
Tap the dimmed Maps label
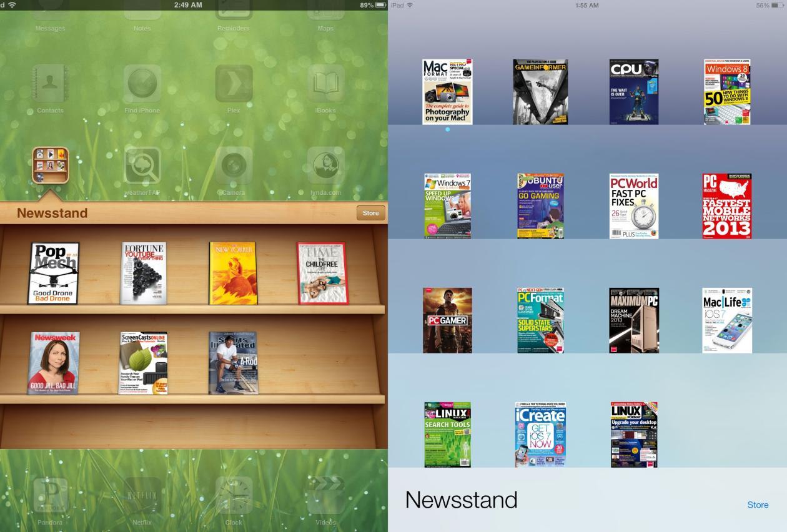tap(325, 28)
